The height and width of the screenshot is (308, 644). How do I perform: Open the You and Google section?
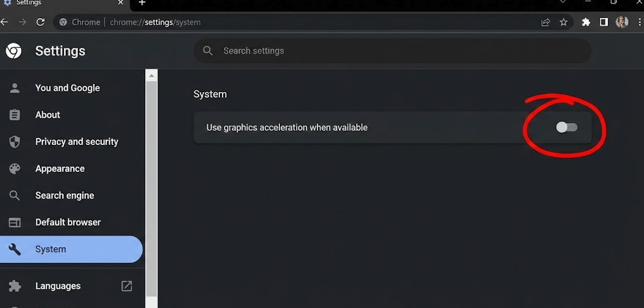(x=67, y=88)
